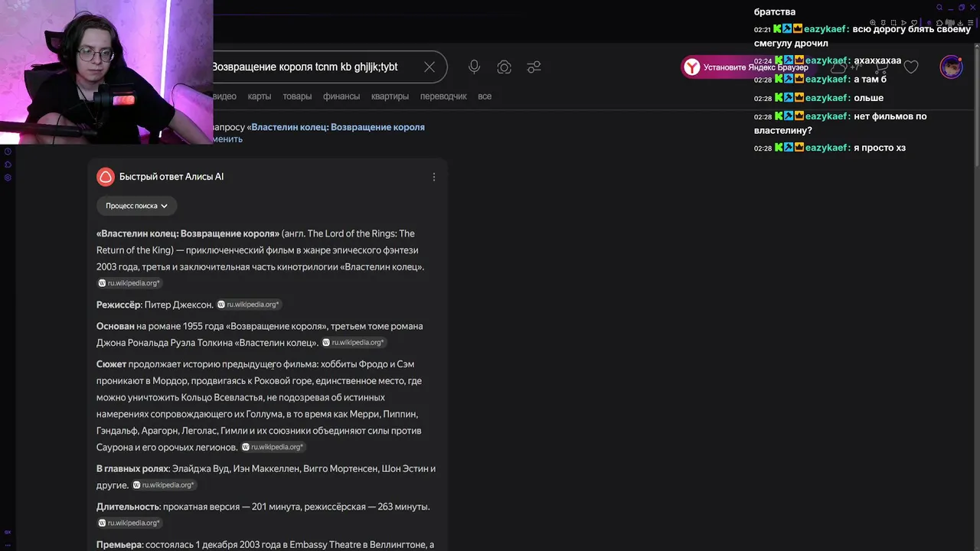Expand the Процесс поиска dropdown
The image size is (980, 551).
[x=136, y=206]
